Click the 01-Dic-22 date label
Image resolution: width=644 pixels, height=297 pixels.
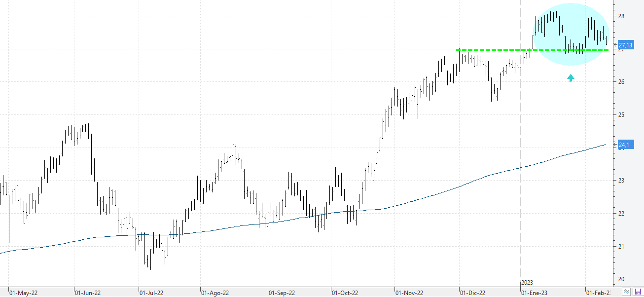473,293
